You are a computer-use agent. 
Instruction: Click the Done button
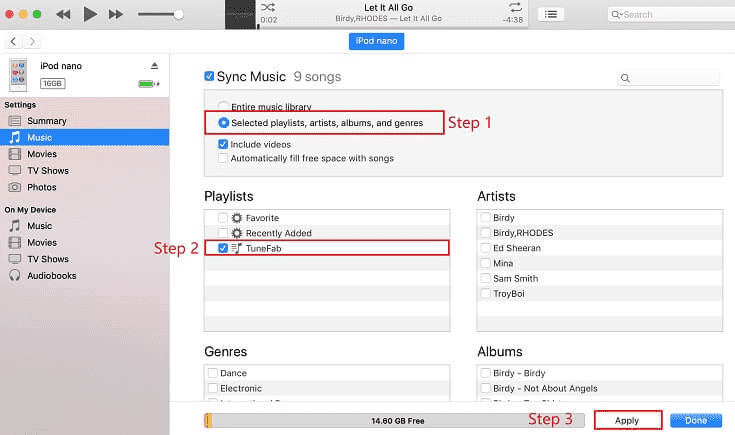[695, 420]
